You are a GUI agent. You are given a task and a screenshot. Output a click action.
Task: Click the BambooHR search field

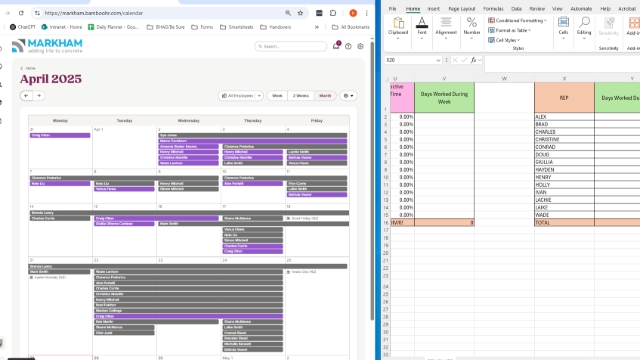291,47
